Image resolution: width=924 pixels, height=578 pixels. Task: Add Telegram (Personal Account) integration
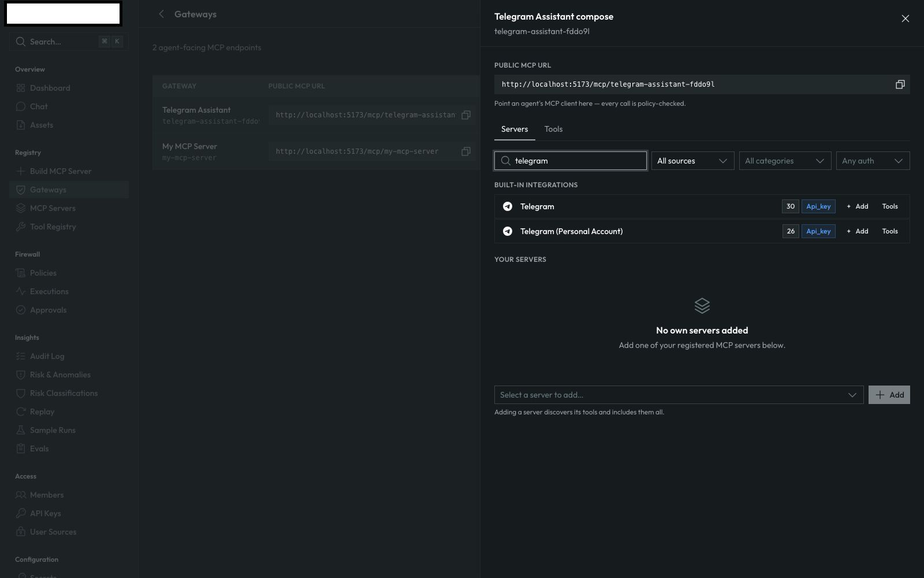tap(858, 231)
